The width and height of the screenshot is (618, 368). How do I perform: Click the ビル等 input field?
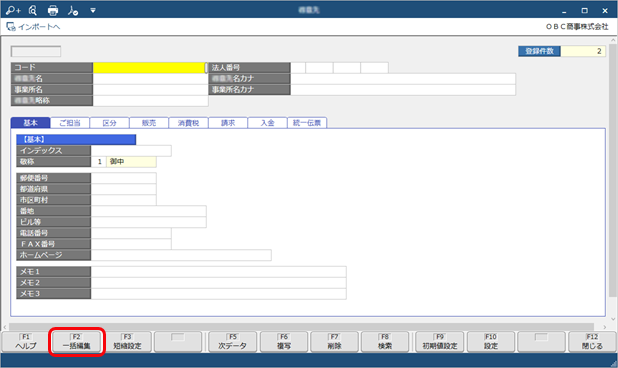click(148, 222)
